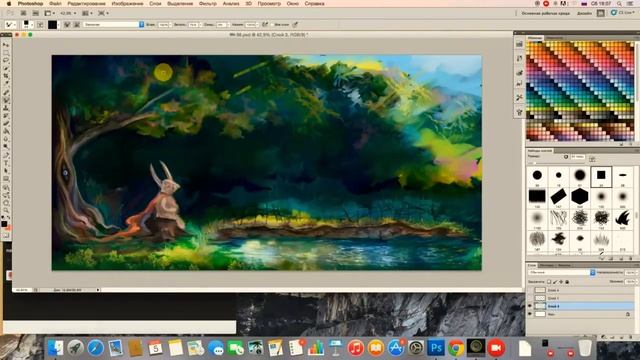The image size is (640, 360).
Task: Select the Lasso tool
Action: 6,60
